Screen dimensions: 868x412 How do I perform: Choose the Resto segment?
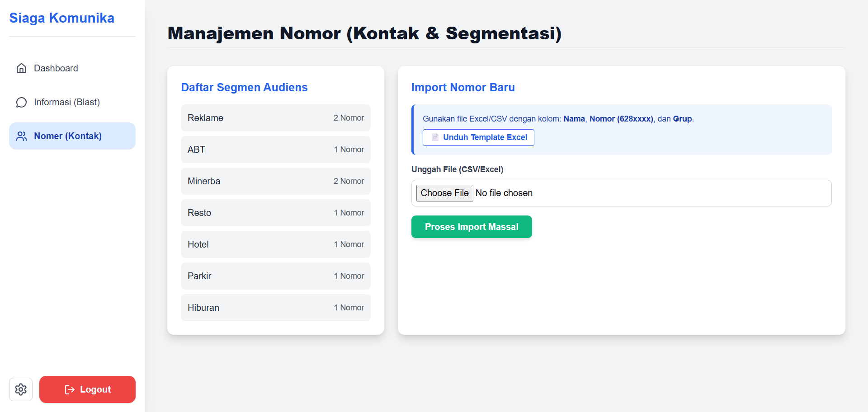pyautogui.click(x=275, y=213)
